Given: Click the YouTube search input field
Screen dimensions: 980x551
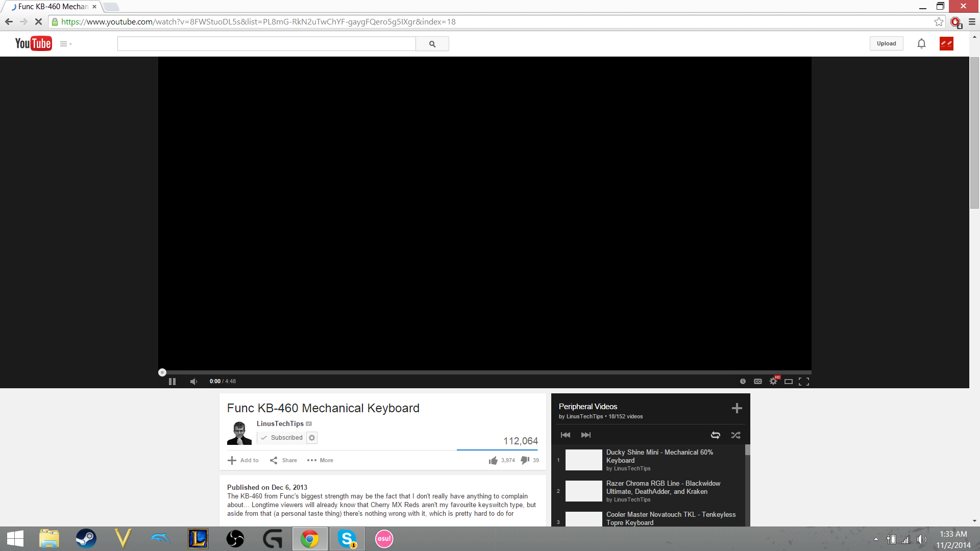Looking at the screenshot, I should [266, 44].
